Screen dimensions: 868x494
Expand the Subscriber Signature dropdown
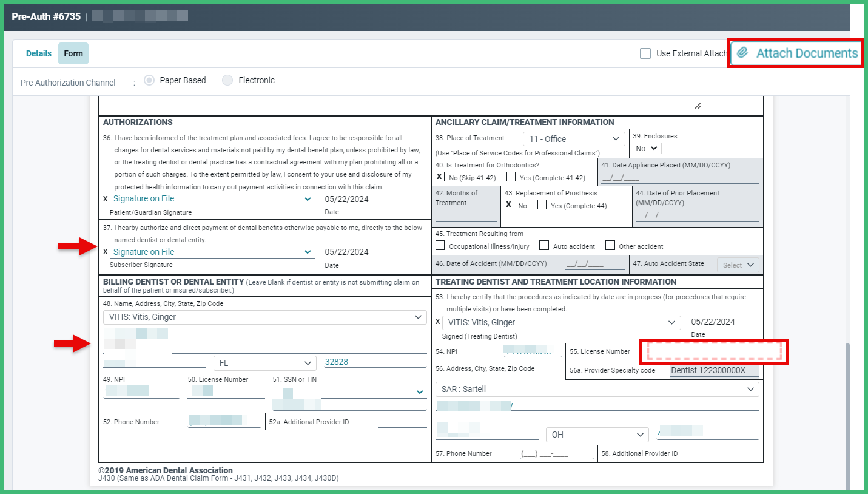coord(212,252)
